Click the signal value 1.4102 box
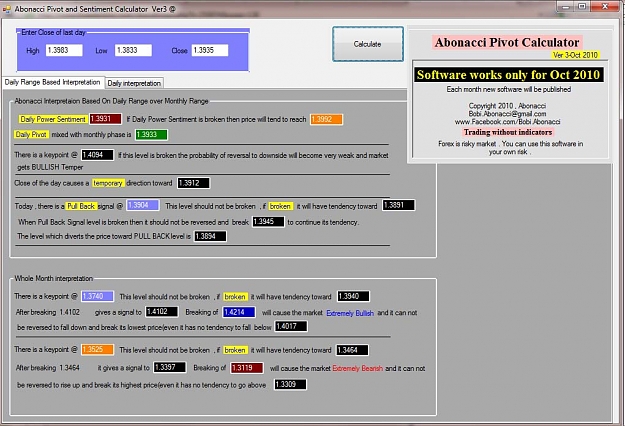The image size is (625, 426). [161, 312]
